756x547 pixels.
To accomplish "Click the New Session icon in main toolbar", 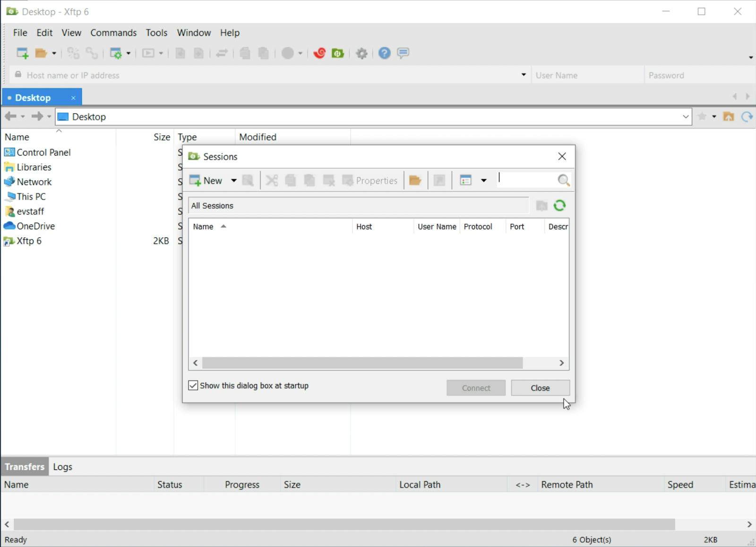I will click(22, 53).
